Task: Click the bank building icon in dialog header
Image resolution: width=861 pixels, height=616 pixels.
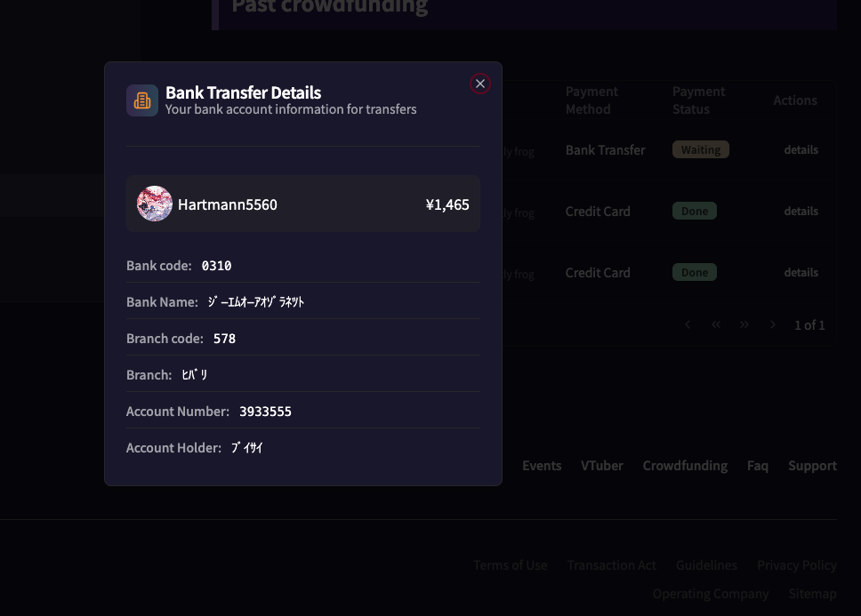Action: coord(142,100)
